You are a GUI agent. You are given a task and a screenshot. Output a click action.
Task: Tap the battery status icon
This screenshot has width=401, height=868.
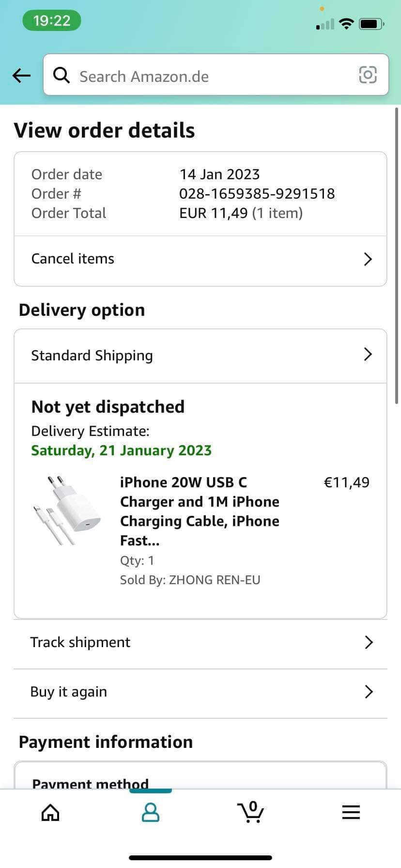click(371, 23)
